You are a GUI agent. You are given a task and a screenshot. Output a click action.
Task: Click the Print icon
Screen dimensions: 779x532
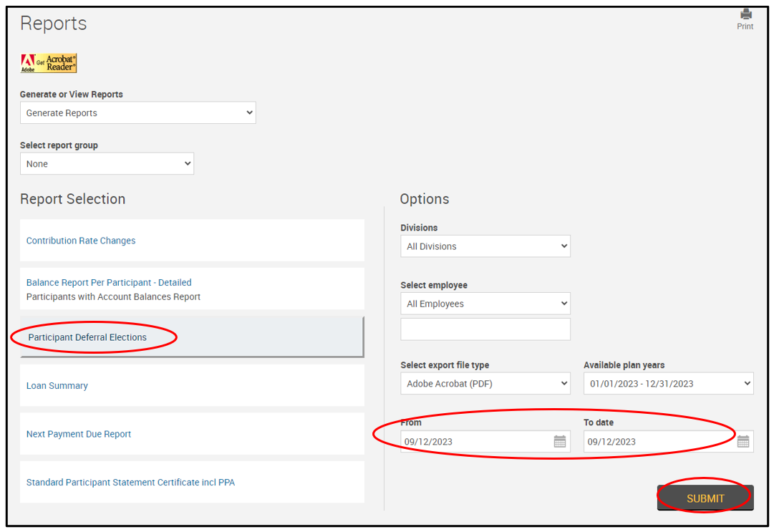tap(745, 15)
